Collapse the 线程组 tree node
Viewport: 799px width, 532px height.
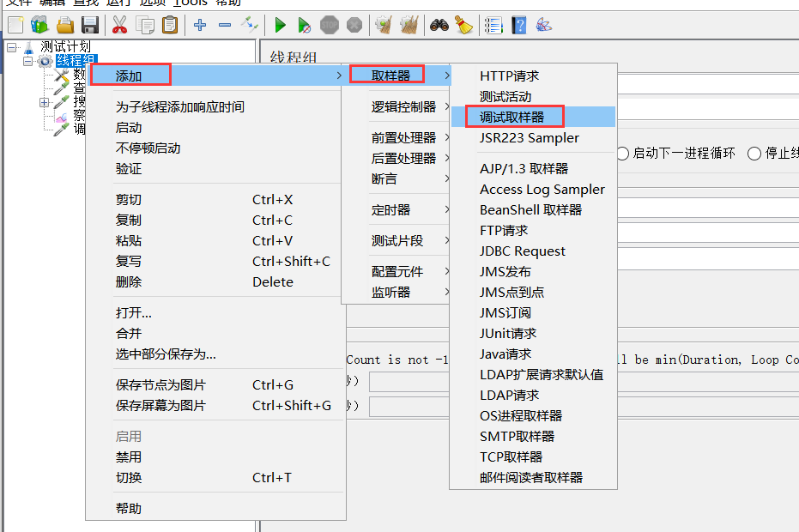pyautogui.click(x=28, y=62)
